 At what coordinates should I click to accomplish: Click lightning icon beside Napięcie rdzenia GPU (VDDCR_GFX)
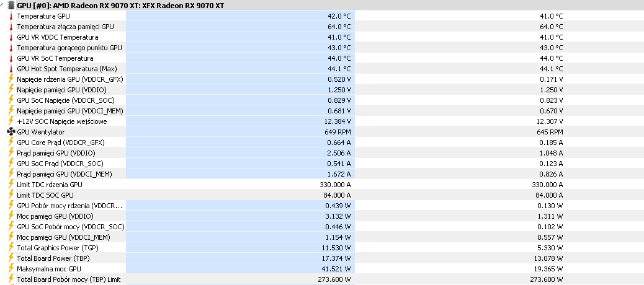[x=11, y=79]
